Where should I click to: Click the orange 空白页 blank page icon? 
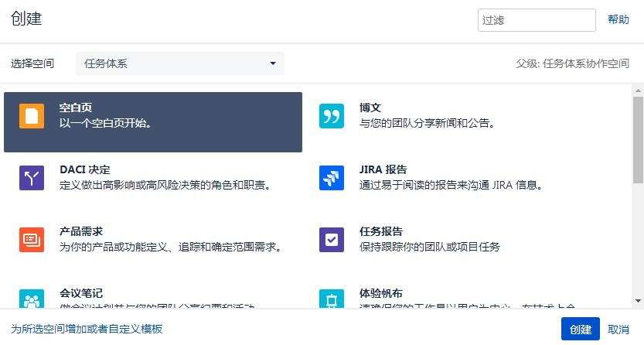click(32, 116)
